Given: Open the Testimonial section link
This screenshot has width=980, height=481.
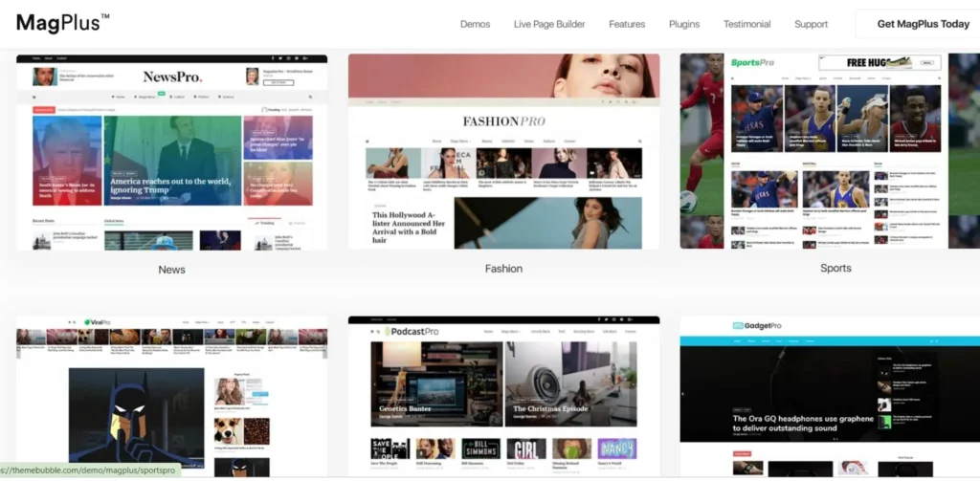Looking at the screenshot, I should pos(747,24).
